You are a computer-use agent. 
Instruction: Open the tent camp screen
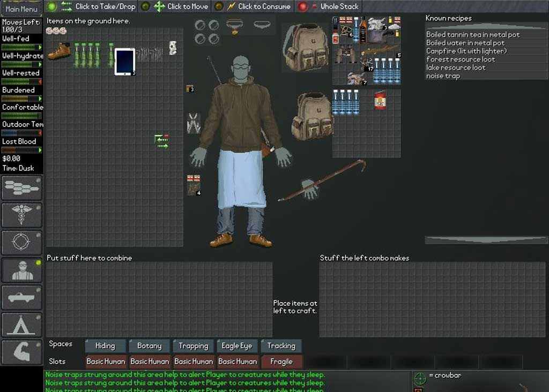click(x=21, y=325)
